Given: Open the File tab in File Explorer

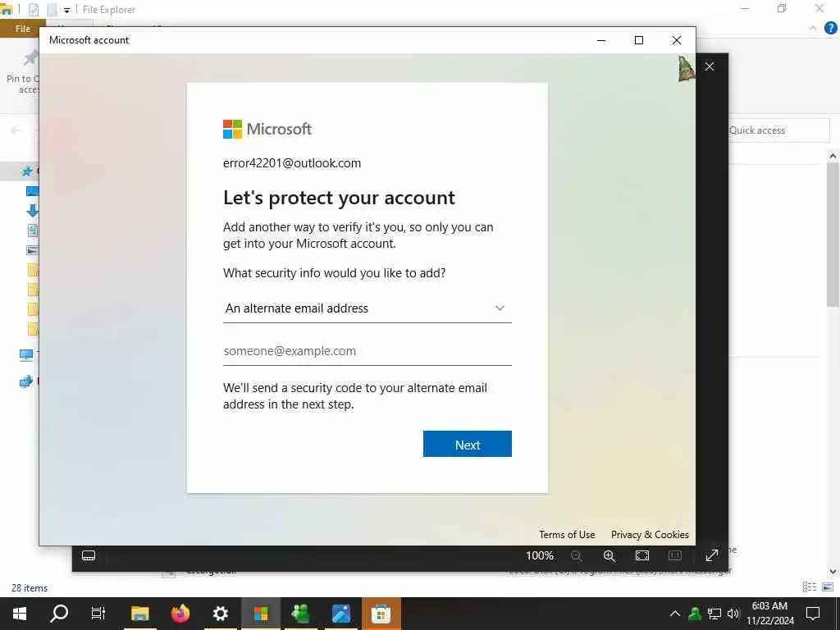Looking at the screenshot, I should [22, 29].
